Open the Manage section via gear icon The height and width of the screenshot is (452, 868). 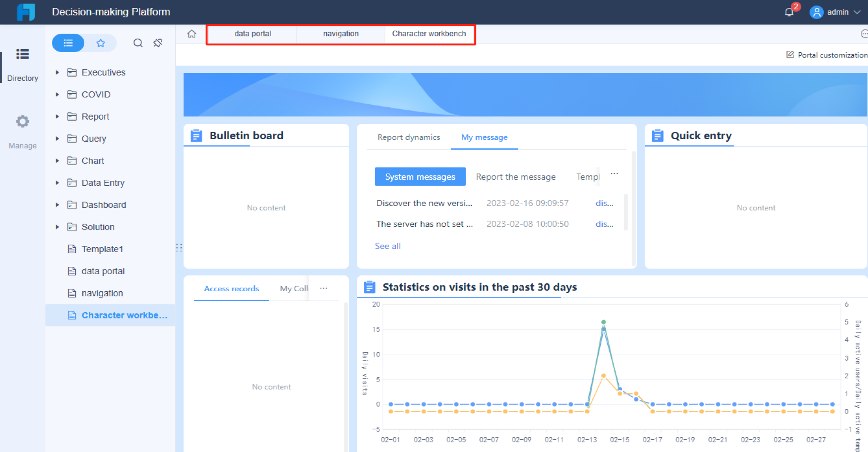(x=23, y=122)
